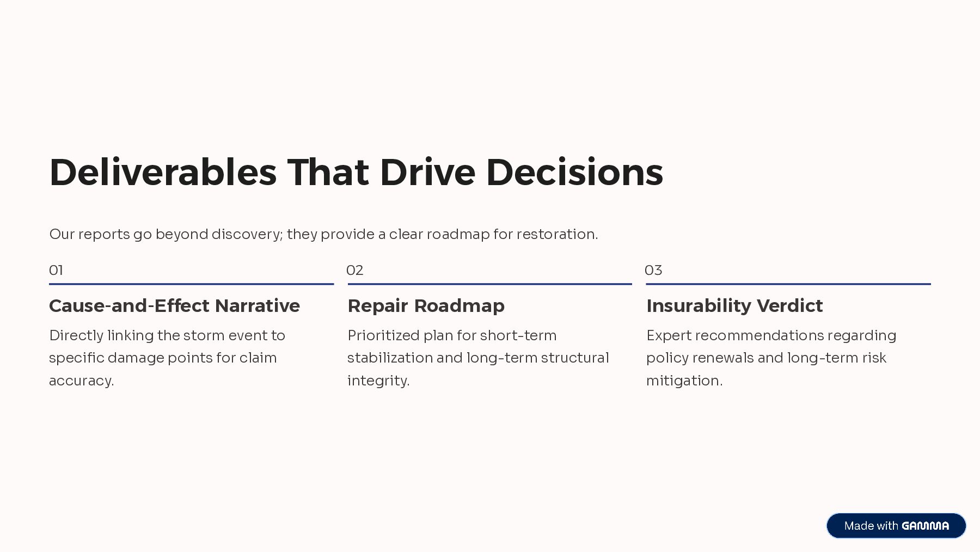Click the word That in the title
Viewport: 980px width, 552px height.
pyautogui.click(x=328, y=173)
